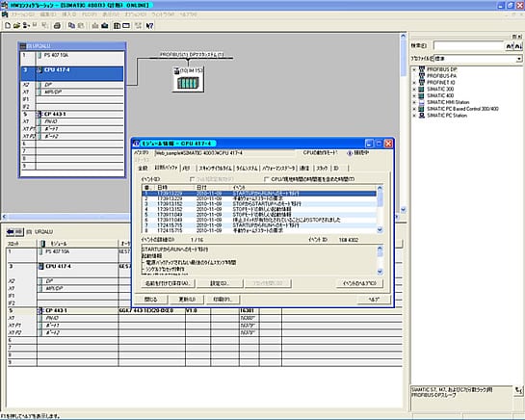The height and width of the screenshot is (420, 525).
Task: Click the event list vertical scrollbar
Action: click(380, 209)
